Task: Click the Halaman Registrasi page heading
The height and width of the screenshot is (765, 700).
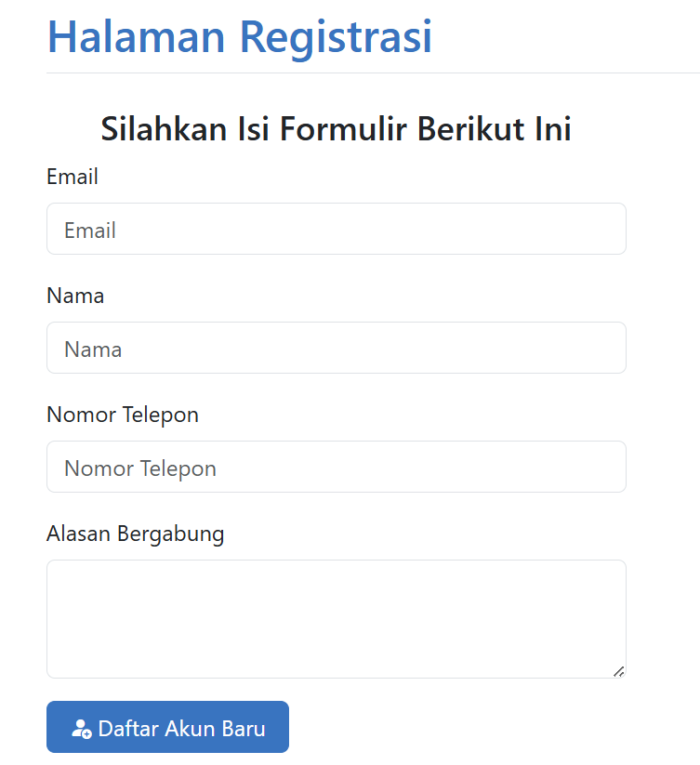Action: coord(239,36)
